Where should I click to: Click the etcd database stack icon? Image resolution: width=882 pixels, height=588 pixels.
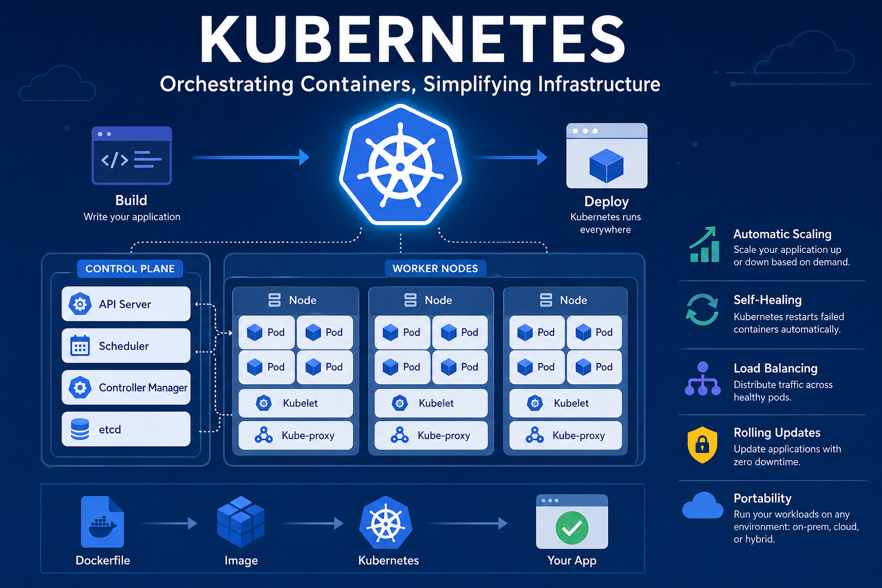point(80,429)
